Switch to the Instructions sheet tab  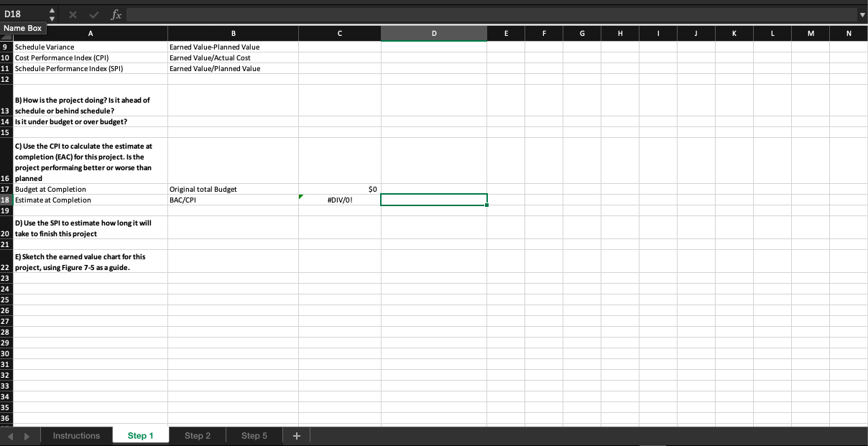click(76, 435)
